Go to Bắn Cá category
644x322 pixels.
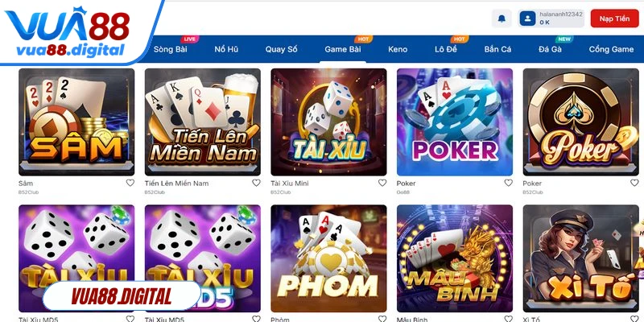[x=497, y=49]
